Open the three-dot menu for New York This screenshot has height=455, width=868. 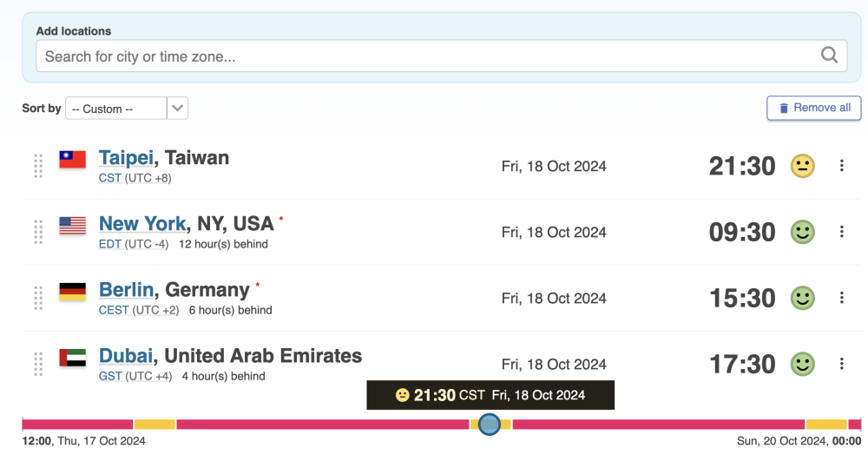click(x=841, y=231)
